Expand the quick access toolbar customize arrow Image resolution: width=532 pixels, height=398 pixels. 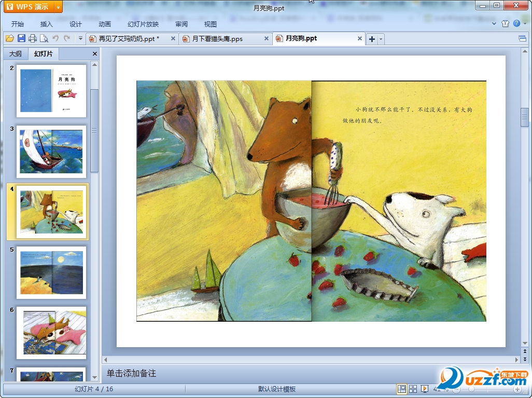click(x=80, y=38)
